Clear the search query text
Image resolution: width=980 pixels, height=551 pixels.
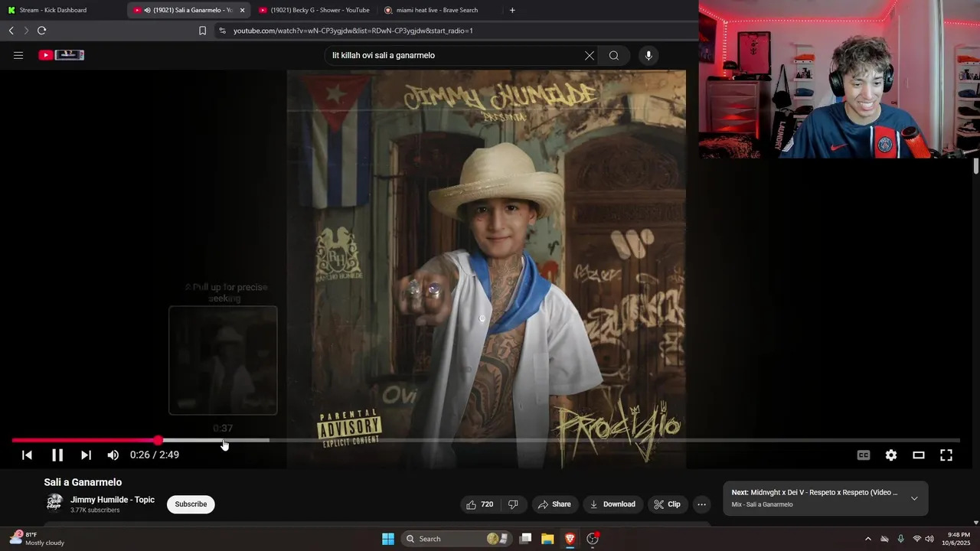click(x=590, y=55)
